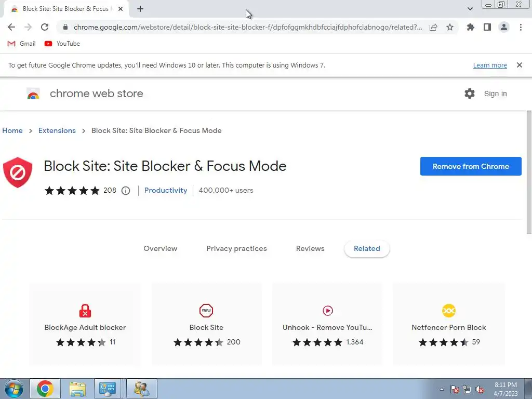Open a new tab with plus button
The height and width of the screenshot is (399, 532).
point(140,9)
